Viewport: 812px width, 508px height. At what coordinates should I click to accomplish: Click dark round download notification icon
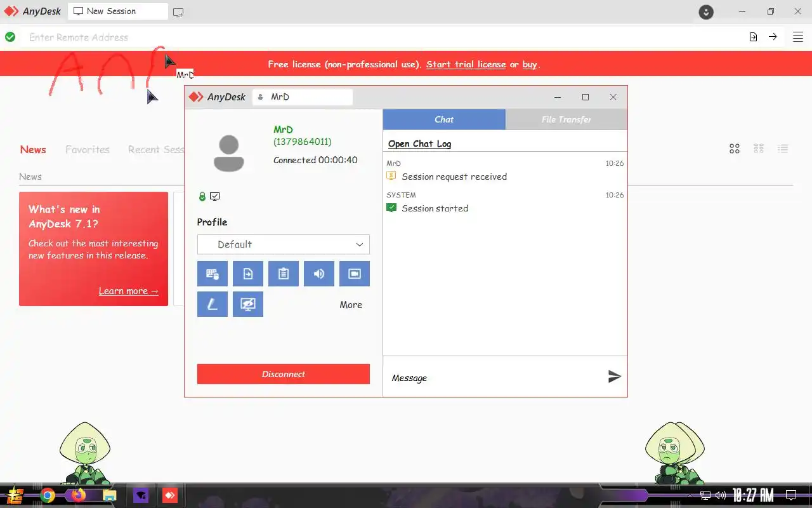coord(706,11)
